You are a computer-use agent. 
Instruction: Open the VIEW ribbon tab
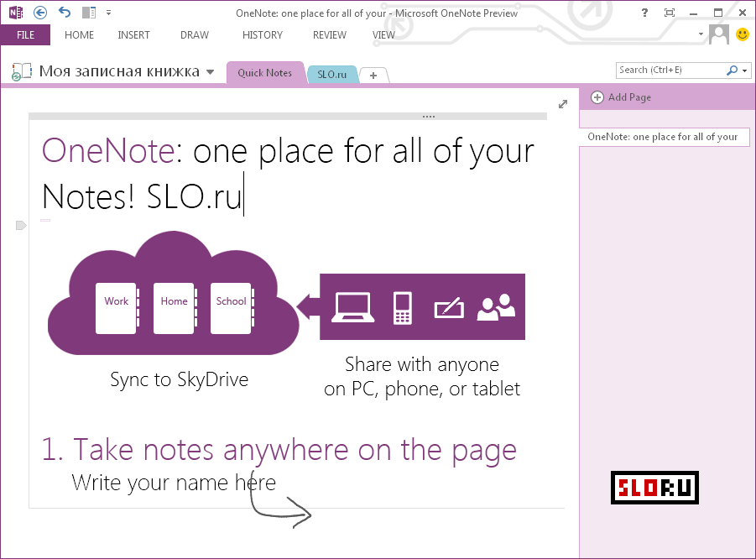[x=383, y=35]
